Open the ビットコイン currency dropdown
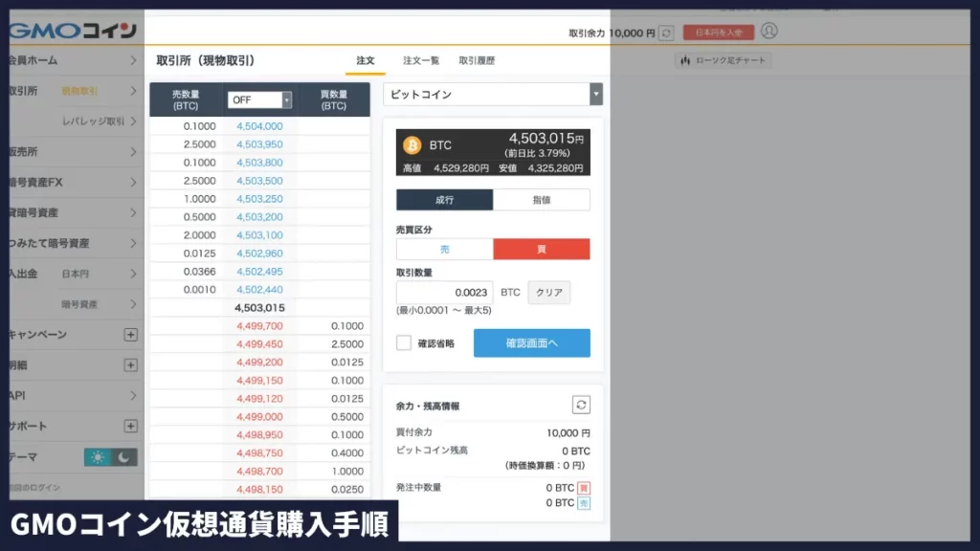The height and width of the screenshot is (551, 980). click(x=493, y=95)
